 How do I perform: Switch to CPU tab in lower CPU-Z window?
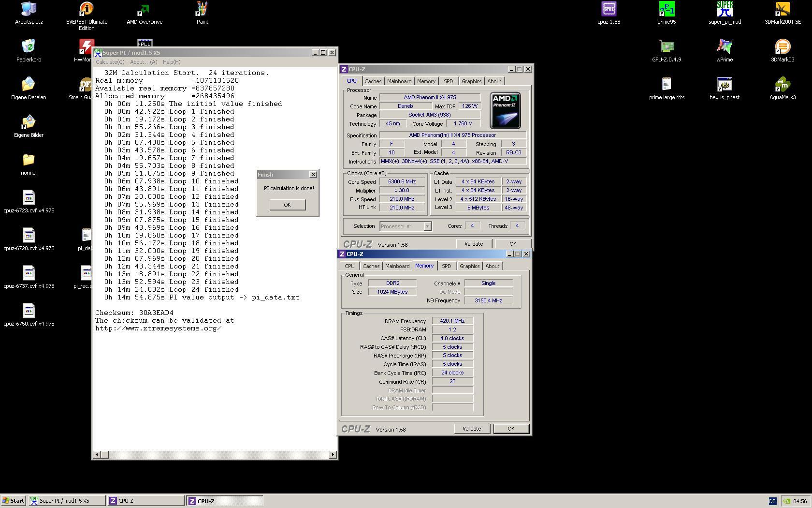pos(349,266)
